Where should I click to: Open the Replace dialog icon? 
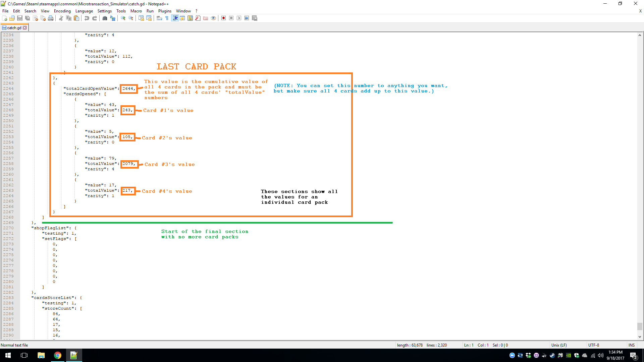point(113,18)
